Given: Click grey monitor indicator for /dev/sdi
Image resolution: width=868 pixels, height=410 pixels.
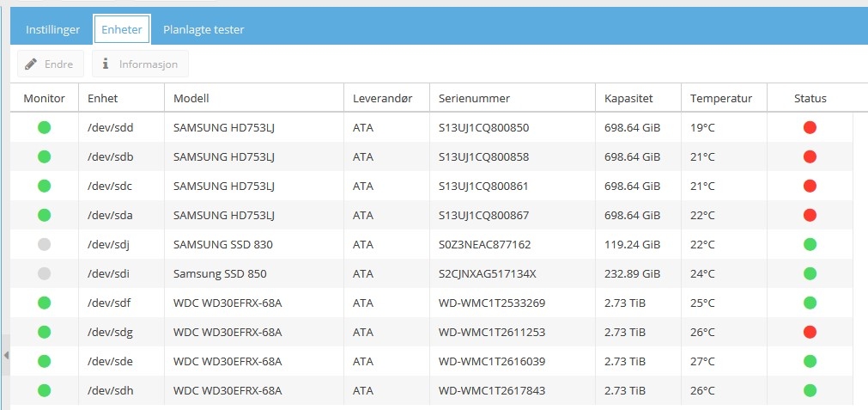Looking at the screenshot, I should pyautogui.click(x=45, y=273).
